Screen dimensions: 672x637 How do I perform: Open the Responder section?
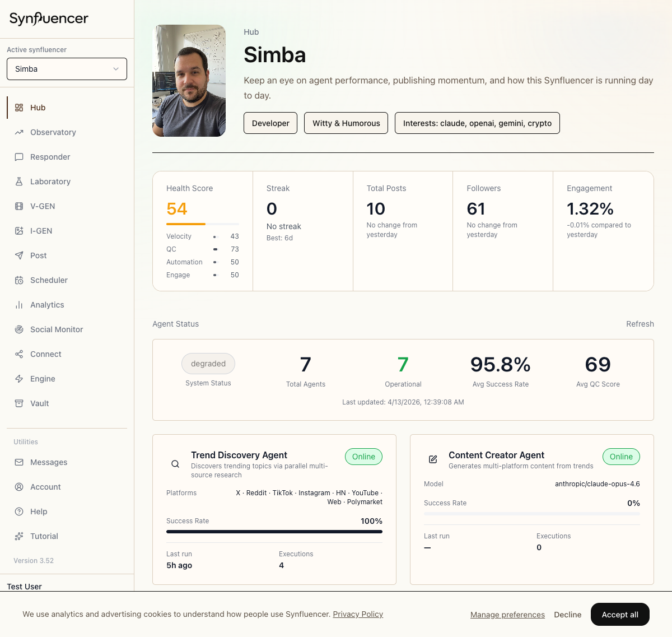67,157
